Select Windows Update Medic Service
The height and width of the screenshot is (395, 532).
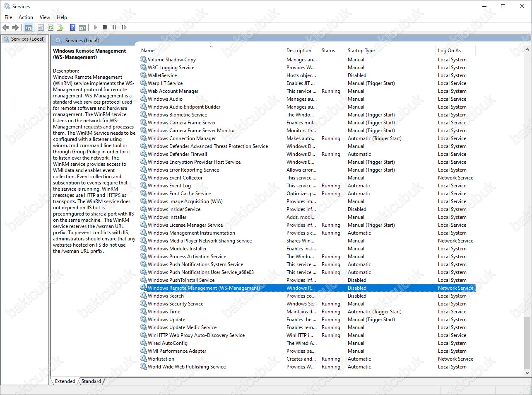(x=308, y=327)
